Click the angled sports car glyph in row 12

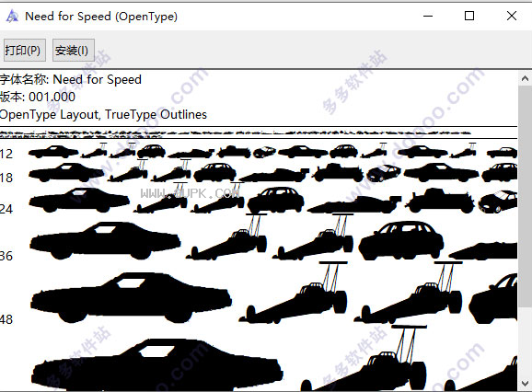pos(264,152)
